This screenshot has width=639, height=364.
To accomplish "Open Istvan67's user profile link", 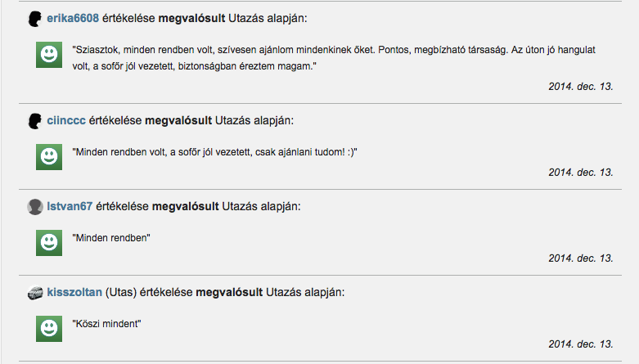I will pyautogui.click(x=70, y=206).
